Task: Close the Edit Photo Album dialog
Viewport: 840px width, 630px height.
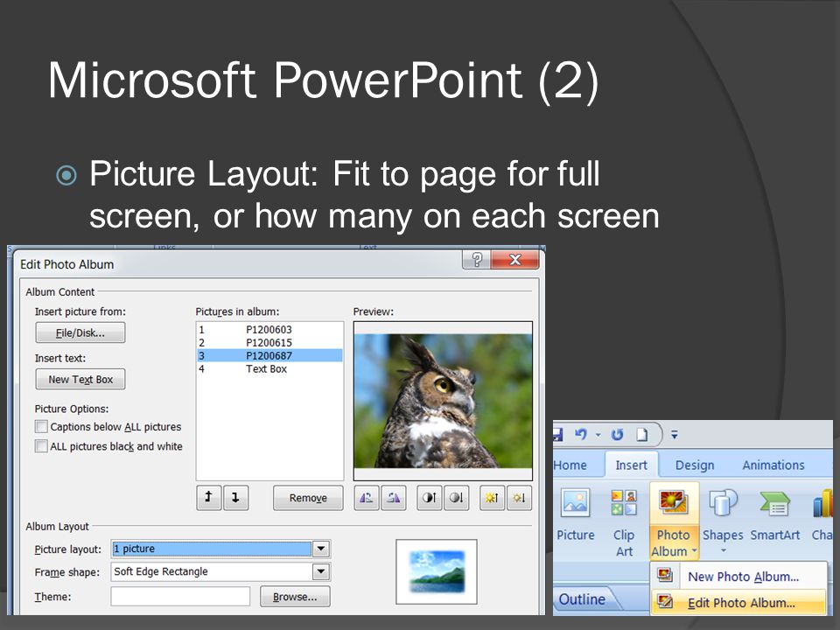Action: point(514,260)
